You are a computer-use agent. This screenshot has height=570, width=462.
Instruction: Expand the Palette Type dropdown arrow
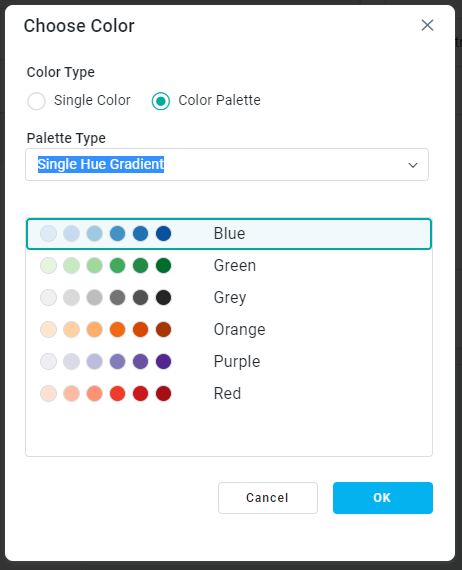click(x=413, y=165)
